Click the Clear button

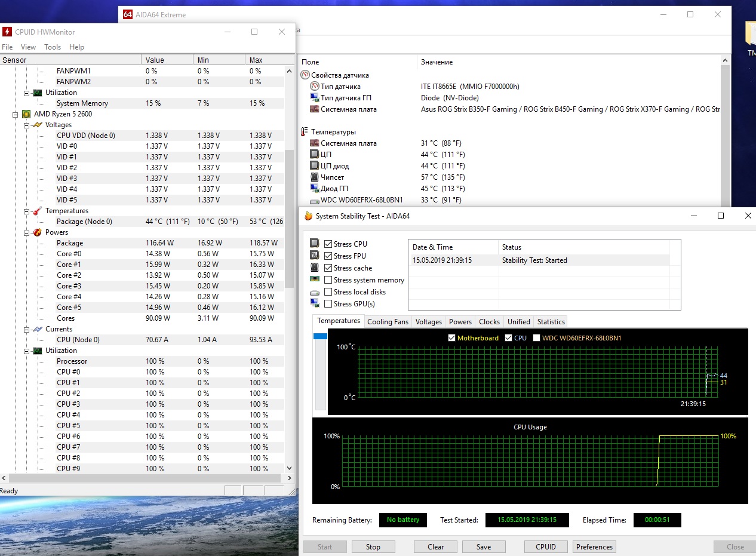point(436,546)
